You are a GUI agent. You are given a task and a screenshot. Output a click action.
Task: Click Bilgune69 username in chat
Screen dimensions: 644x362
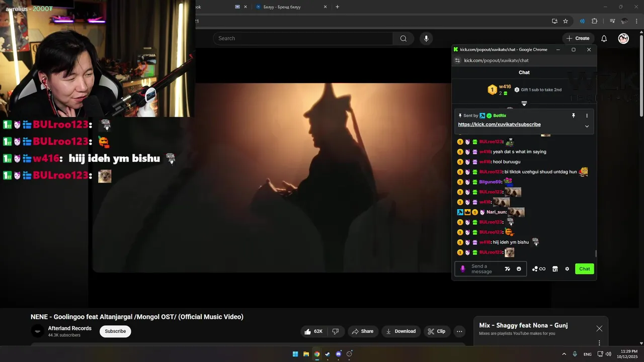coord(490,182)
